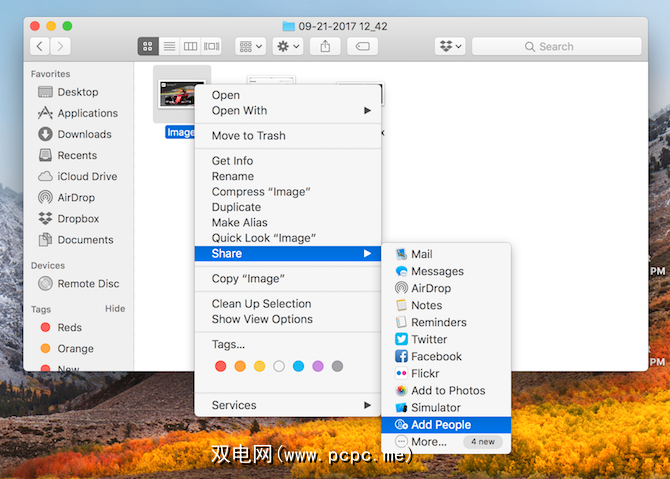Switch to icon view
Screen dimensions: 670x479
pos(148,46)
